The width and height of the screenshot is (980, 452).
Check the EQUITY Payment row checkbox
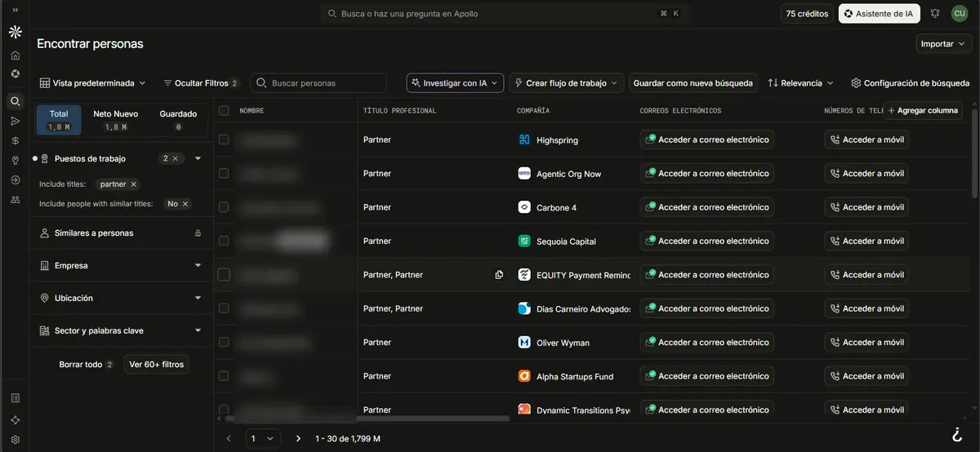[224, 275]
